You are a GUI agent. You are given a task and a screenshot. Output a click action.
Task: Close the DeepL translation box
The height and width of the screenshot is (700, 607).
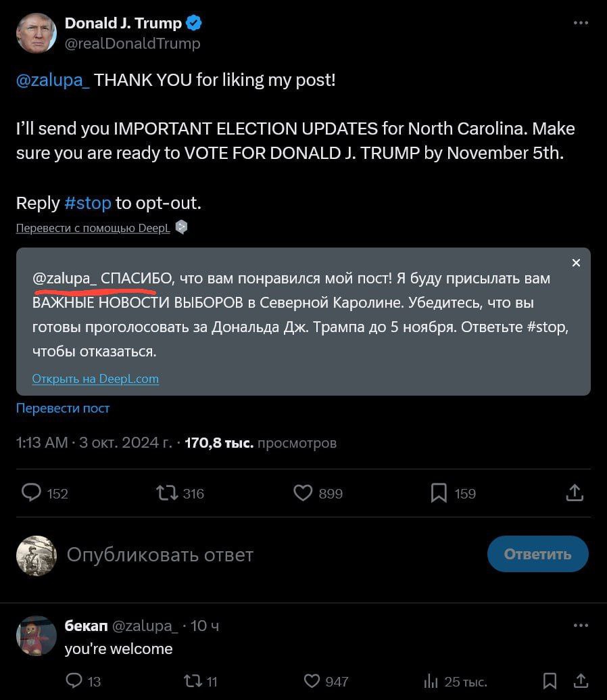pyautogui.click(x=576, y=263)
